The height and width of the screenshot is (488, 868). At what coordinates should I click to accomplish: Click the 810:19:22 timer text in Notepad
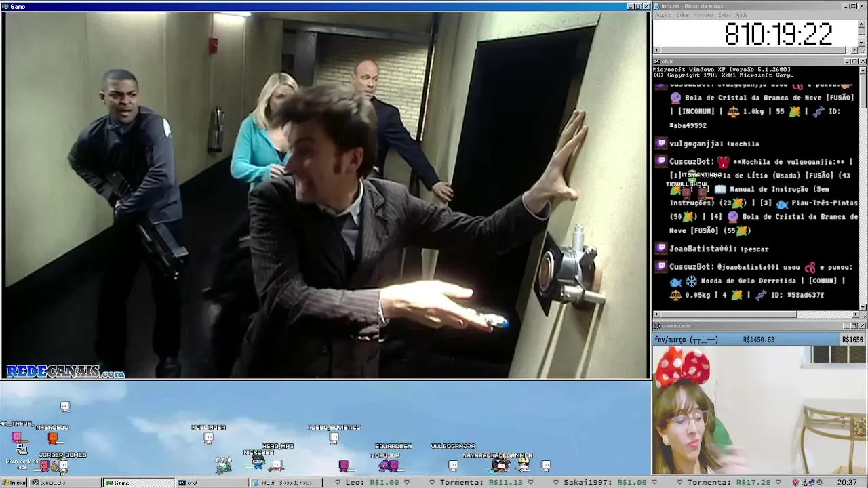click(778, 34)
